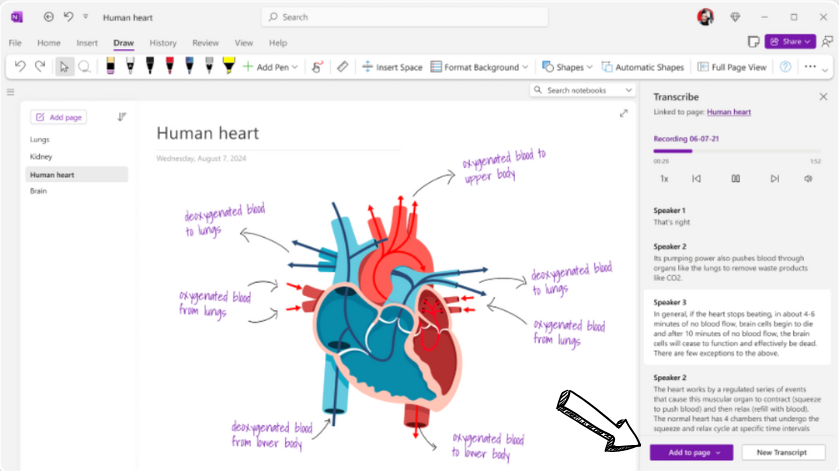Open the user profile picture
This screenshot has width=839, height=471.
tap(705, 17)
